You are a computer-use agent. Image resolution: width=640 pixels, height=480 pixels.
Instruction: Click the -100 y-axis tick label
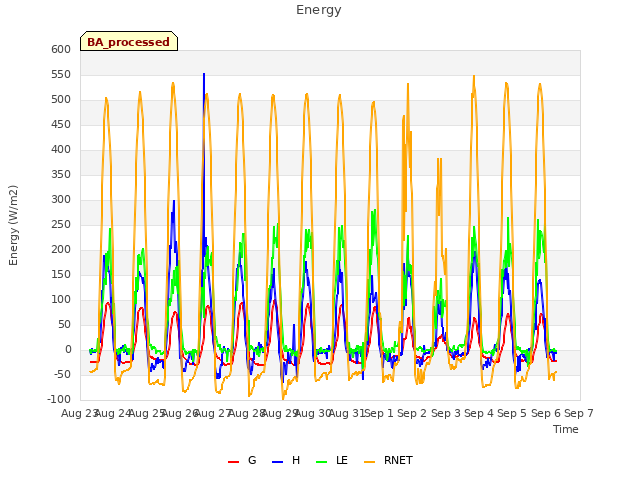tap(59, 399)
